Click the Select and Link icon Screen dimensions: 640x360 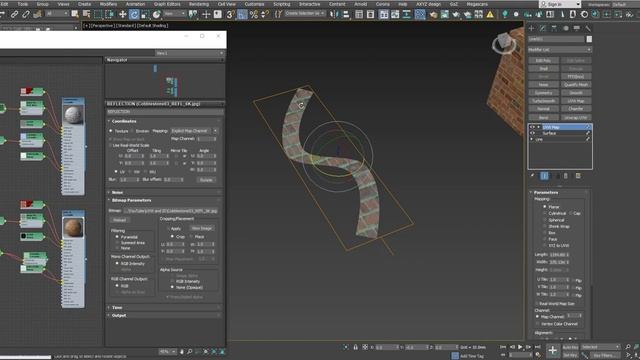click(x=14, y=15)
